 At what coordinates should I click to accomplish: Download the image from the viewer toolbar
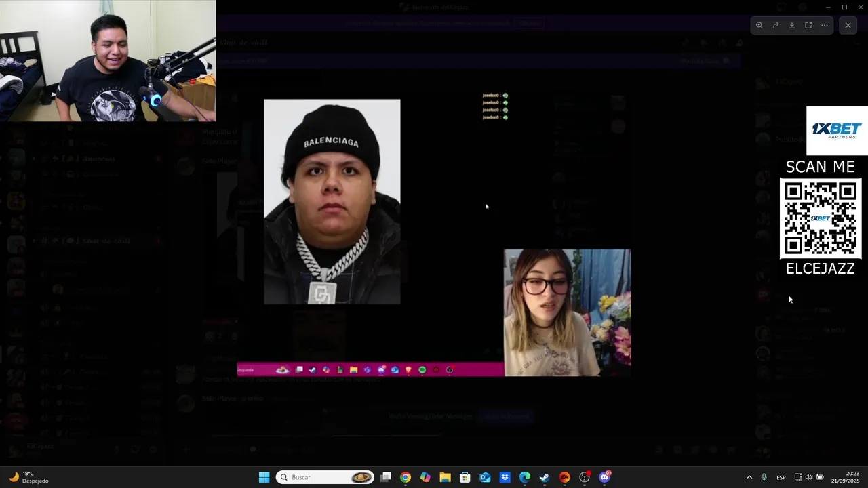point(792,25)
